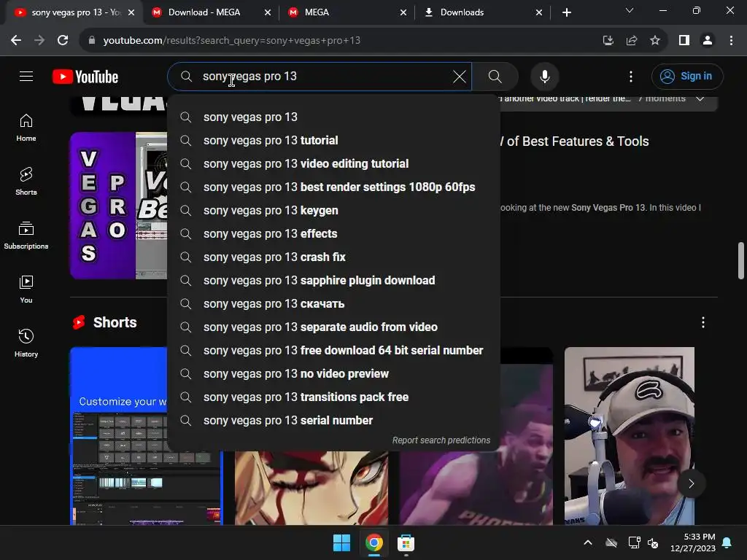The width and height of the screenshot is (747, 560).
Task: Pick the last 'serial number' suggestion
Action: pos(333,421)
